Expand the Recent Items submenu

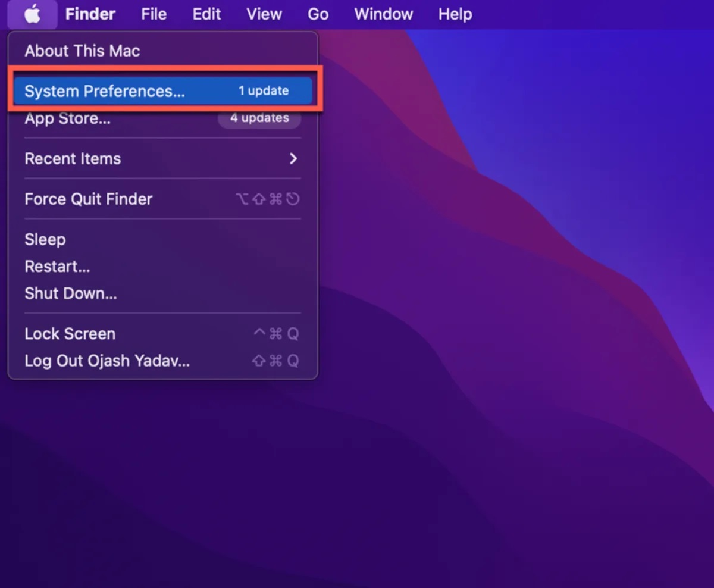(162, 159)
